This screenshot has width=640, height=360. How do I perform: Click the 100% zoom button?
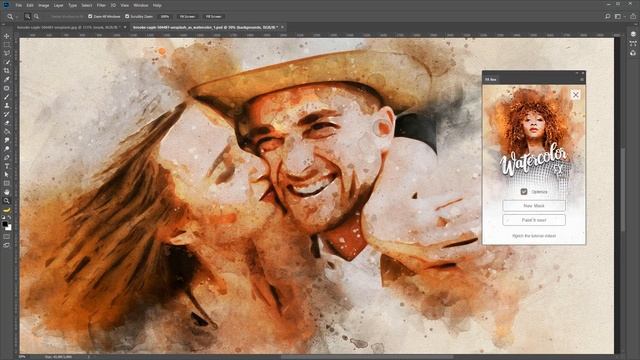point(164,16)
